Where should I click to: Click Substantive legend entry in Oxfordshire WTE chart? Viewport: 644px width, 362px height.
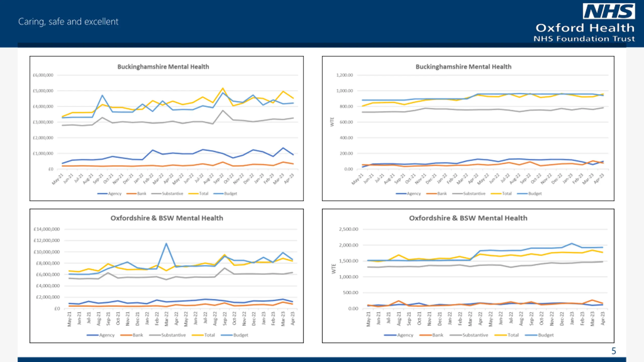(469, 335)
